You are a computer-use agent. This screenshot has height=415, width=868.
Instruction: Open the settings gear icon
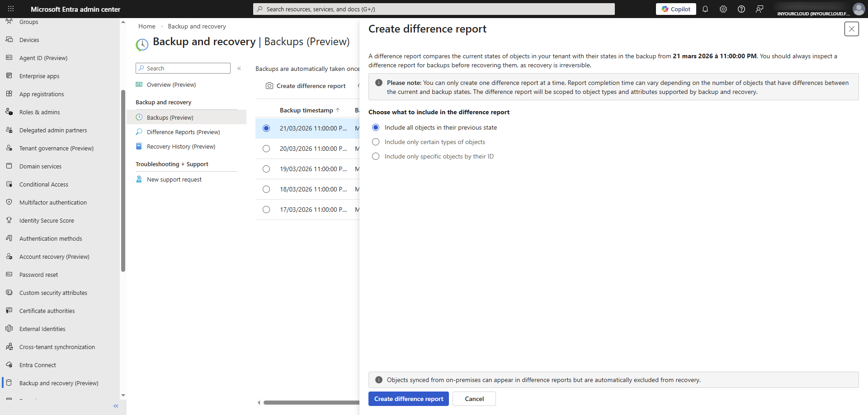pos(723,9)
